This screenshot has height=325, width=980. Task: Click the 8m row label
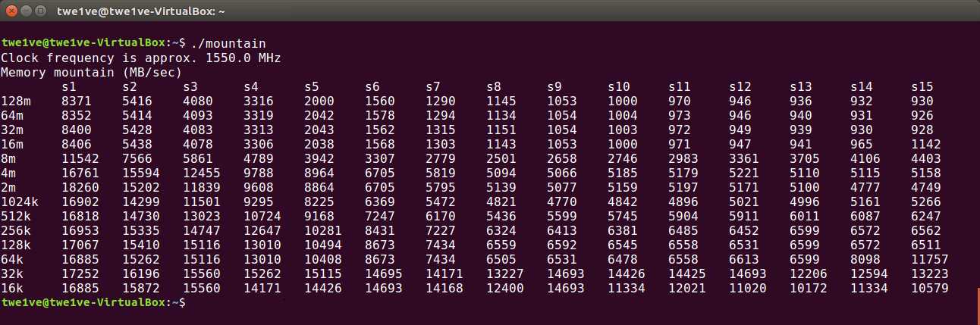coord(8,158)
